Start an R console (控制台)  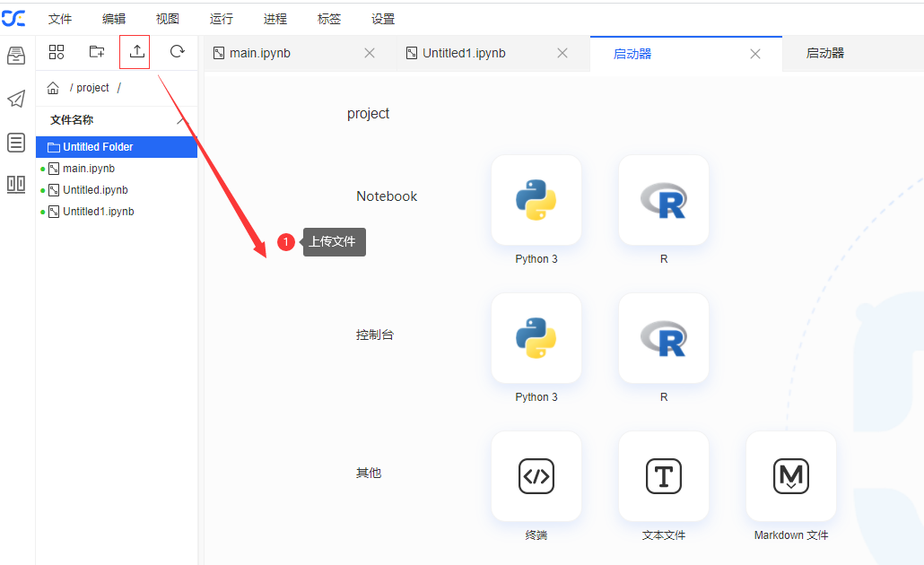coord(664,338)
